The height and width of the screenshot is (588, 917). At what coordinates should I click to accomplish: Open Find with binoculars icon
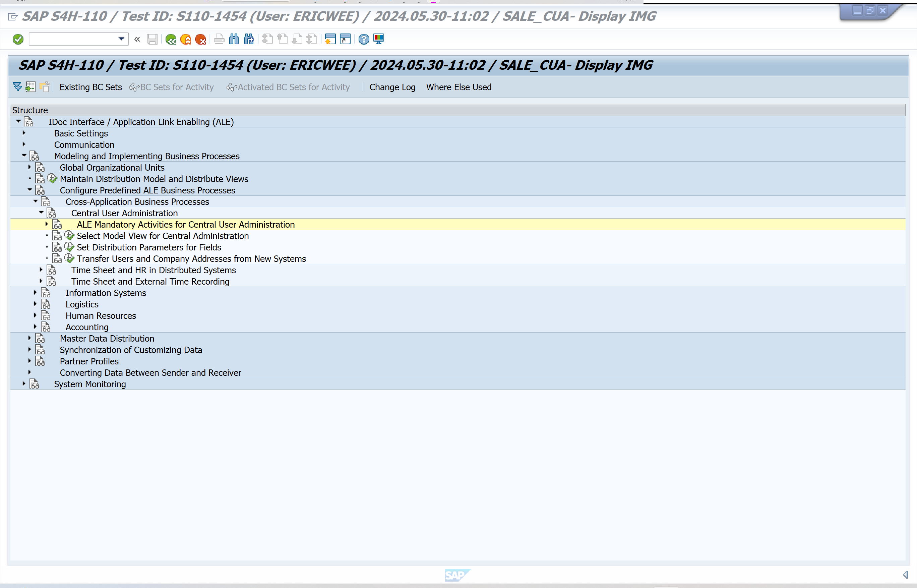click(x=234, y=39)
